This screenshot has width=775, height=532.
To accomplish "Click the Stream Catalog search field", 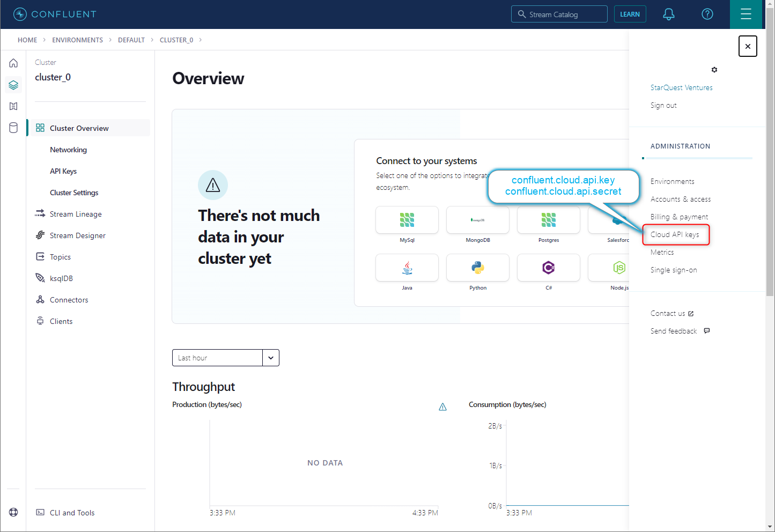I will click(559, 14).
